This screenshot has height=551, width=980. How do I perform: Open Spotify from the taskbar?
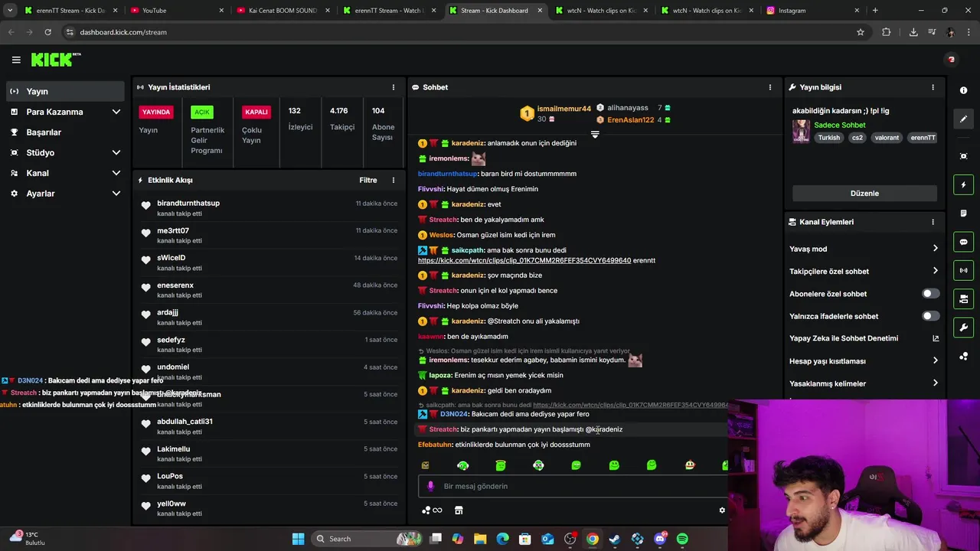pos(682,539)
